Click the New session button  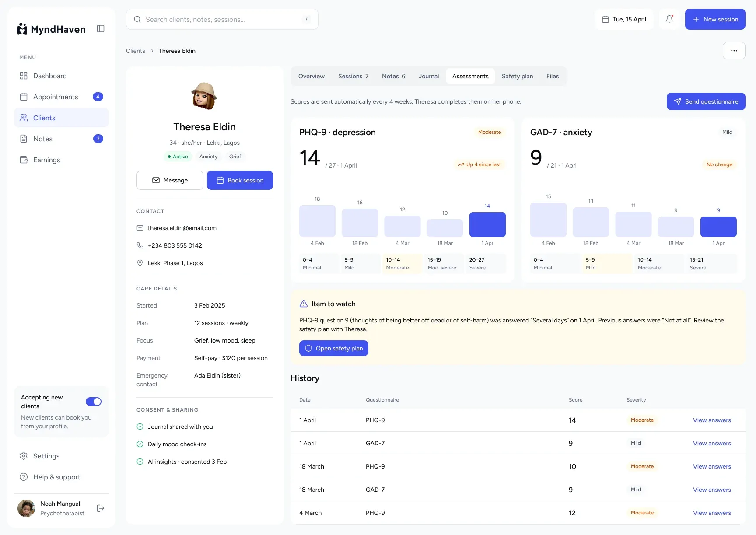pos(715,19)
